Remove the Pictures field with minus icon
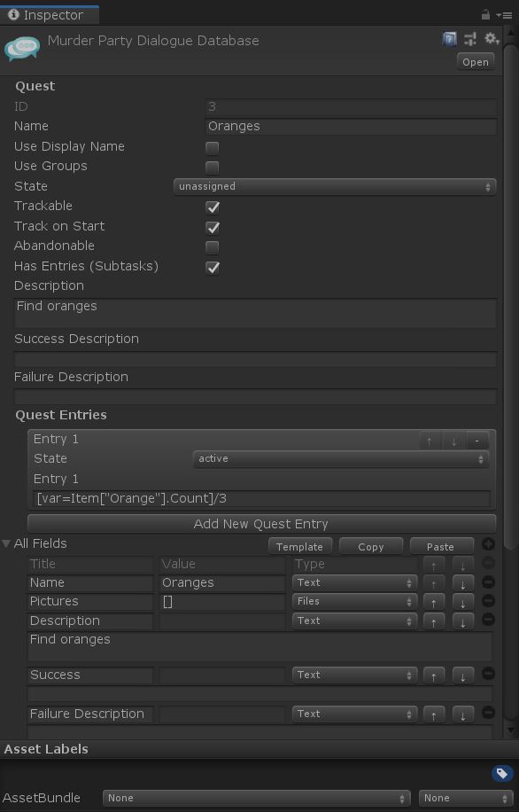The width and height of the screenshot is (519, 812). [x=488, y=601]
